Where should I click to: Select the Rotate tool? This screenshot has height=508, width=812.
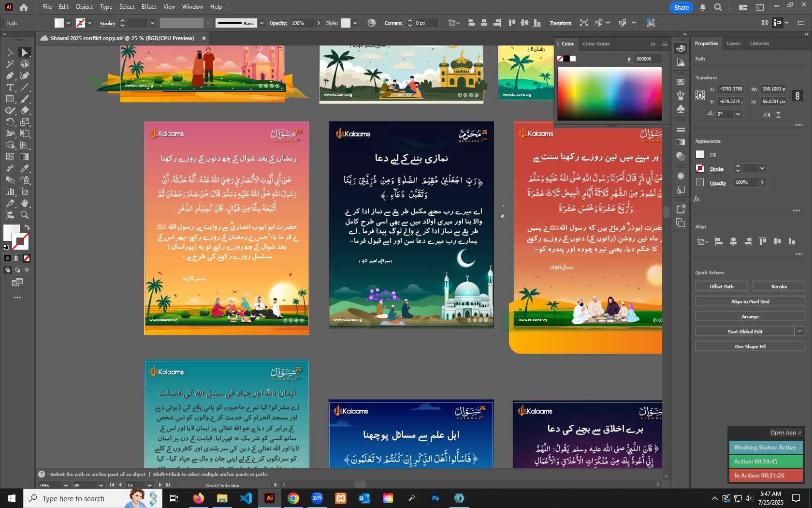[10, 122]
